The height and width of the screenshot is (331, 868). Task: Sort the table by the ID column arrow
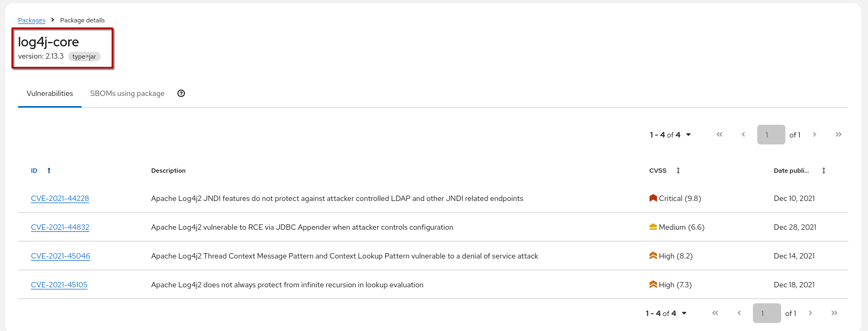[x=48, y=170]
